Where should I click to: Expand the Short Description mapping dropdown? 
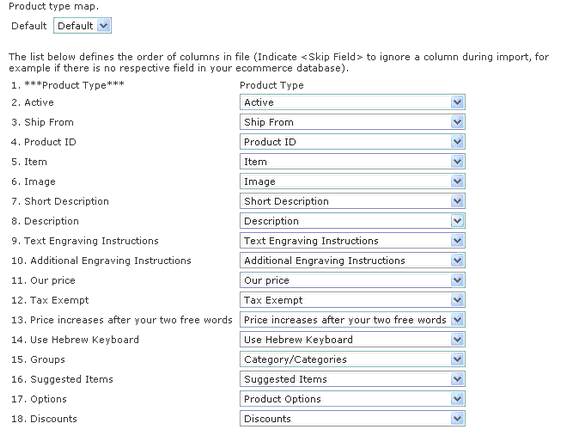(x=352, y=201)
